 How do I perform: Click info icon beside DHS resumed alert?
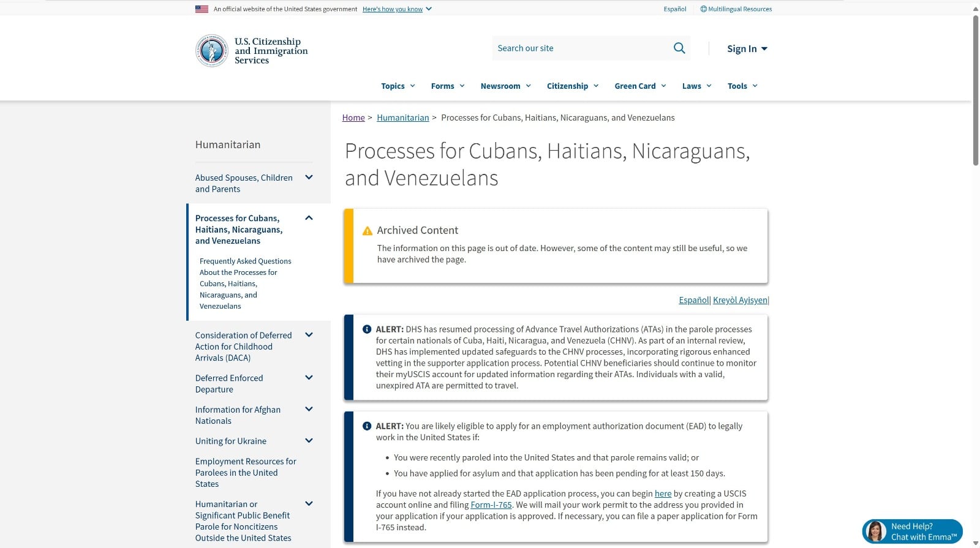pyautogui.click(x=367, y=329)
